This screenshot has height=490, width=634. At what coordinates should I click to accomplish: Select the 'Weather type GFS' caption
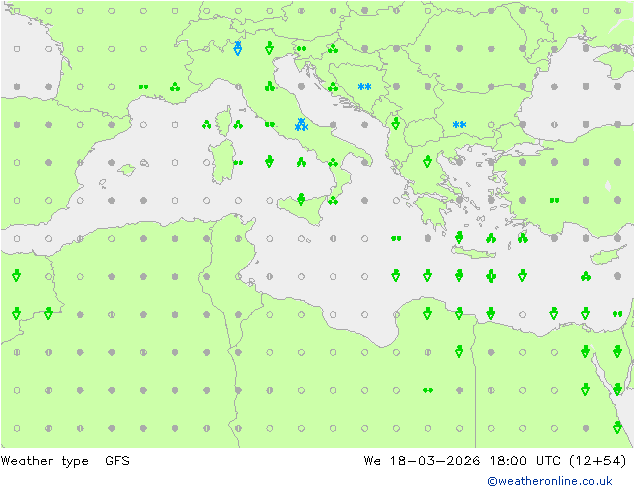[65, 461]
